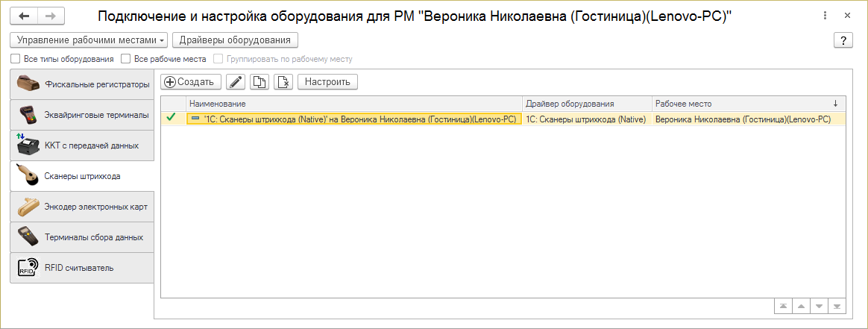Click workplace cell Вероника Николаевна (Гостиница)(Lenovo-PC)
Image resolution: width=868 pixels, height=329 pixels.
pyautogui.click(x=749, y=119)
